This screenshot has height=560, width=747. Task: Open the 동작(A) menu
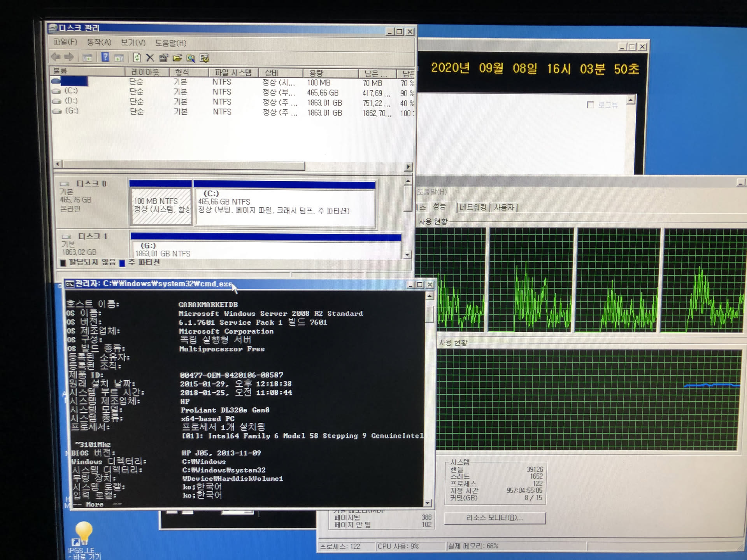click(99, 42)
